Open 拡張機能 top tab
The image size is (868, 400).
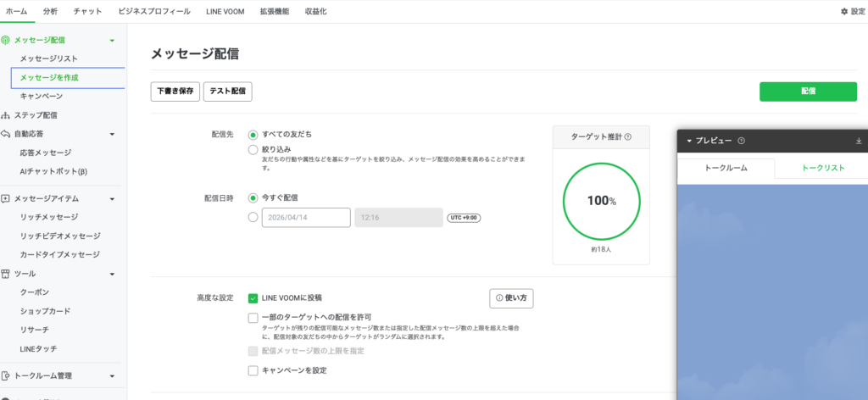(275, 11)
